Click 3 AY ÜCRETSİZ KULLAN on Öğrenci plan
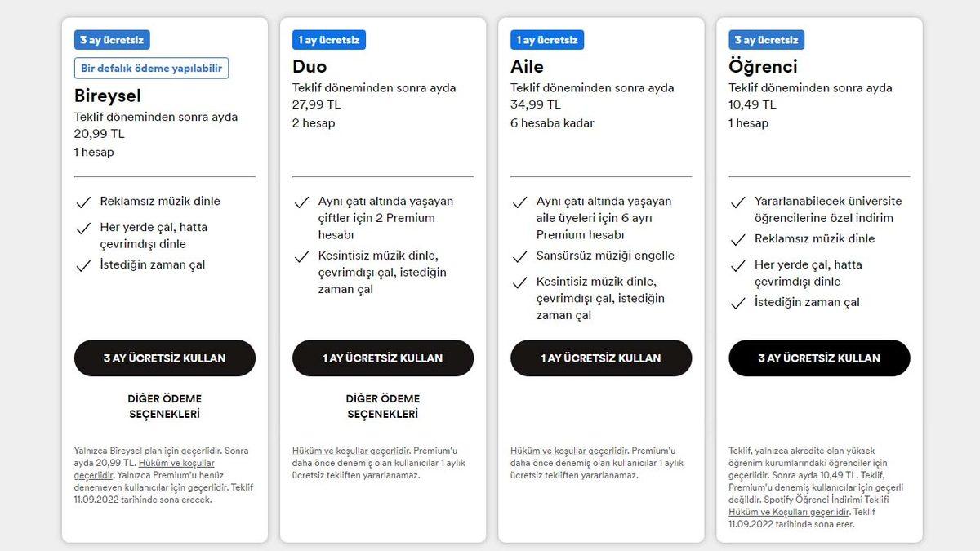The width and height of the screenshot is (980, 551). pos(819,358)
